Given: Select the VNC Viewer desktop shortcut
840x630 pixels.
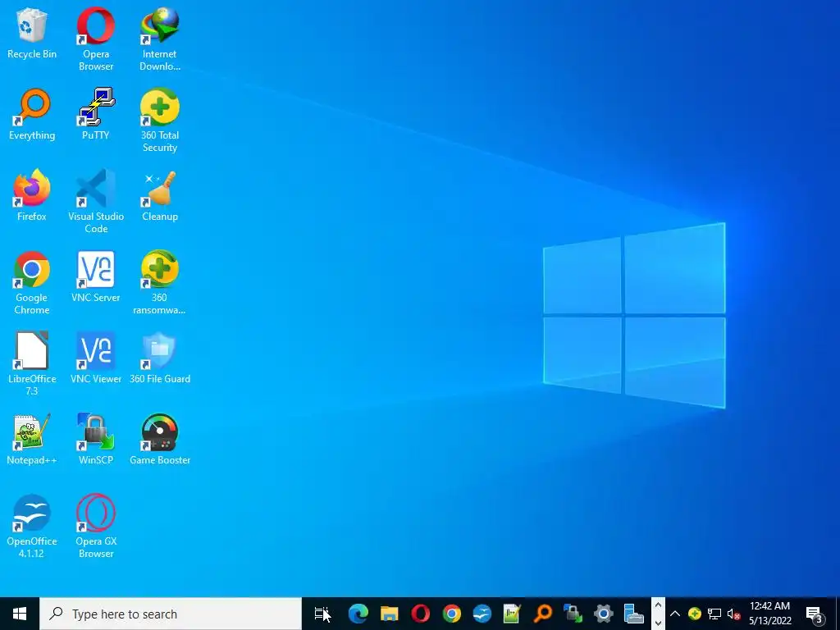Looking at the screenshot, I should 96,358.
